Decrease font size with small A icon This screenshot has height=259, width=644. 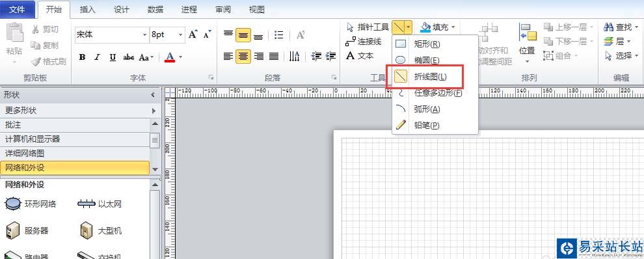click(207, 34)
